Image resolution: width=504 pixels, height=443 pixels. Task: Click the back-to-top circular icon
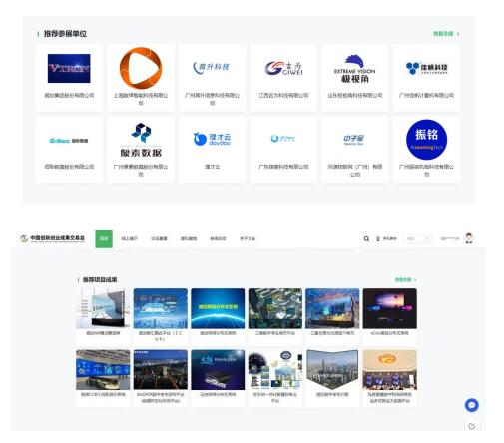(471, 426)
